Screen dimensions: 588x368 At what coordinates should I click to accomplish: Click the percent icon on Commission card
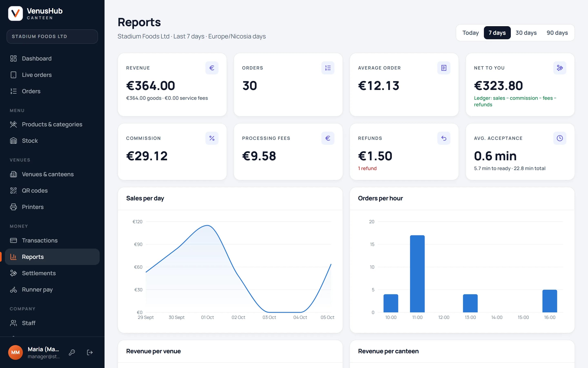[x=212, y=138]
